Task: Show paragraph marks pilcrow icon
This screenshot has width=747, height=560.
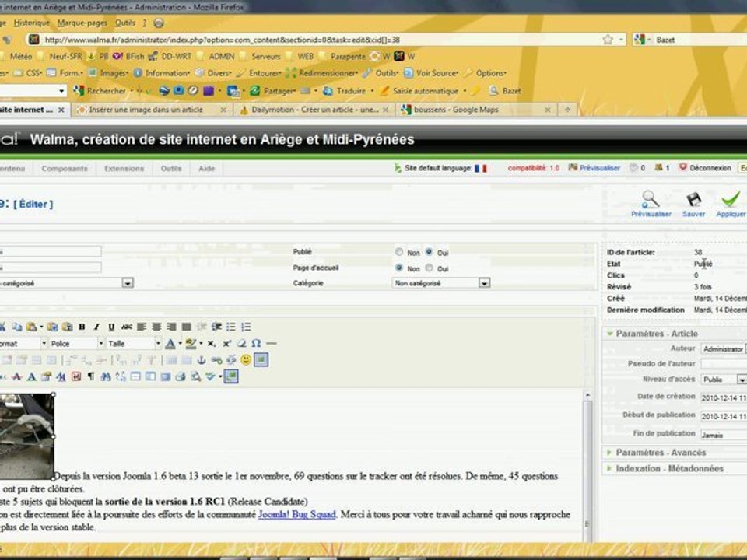Action: click(x=91, y=376)
